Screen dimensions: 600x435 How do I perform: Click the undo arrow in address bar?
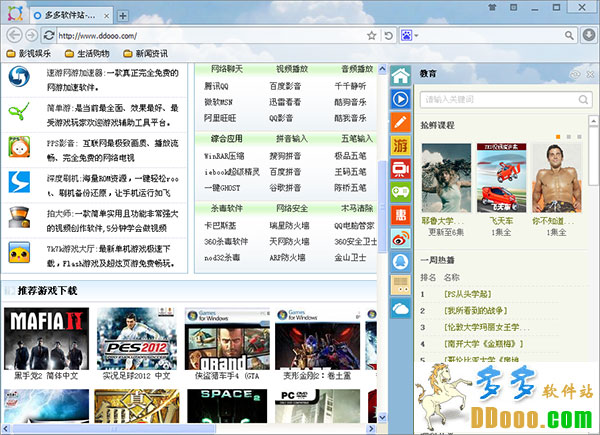[388, 36]
